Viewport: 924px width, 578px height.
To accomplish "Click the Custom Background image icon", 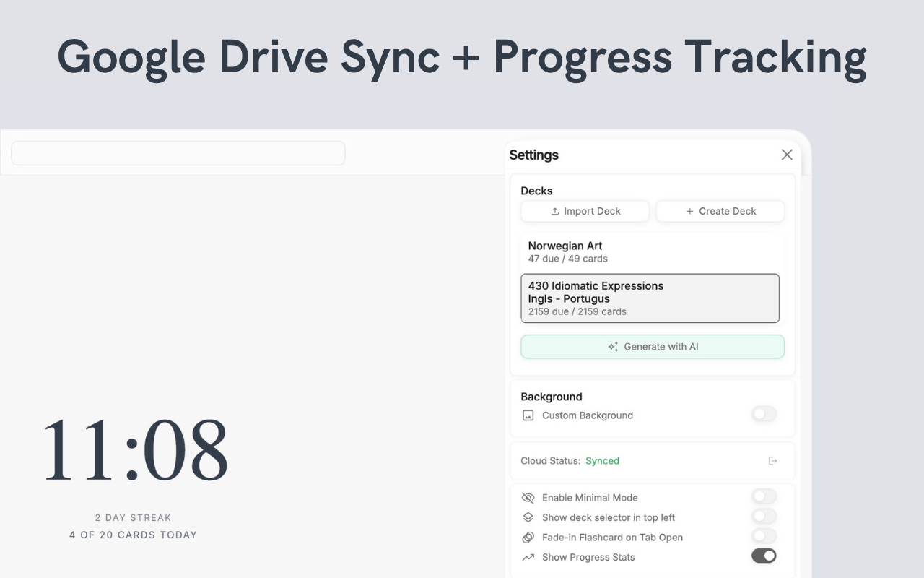I will pos(528,415).
